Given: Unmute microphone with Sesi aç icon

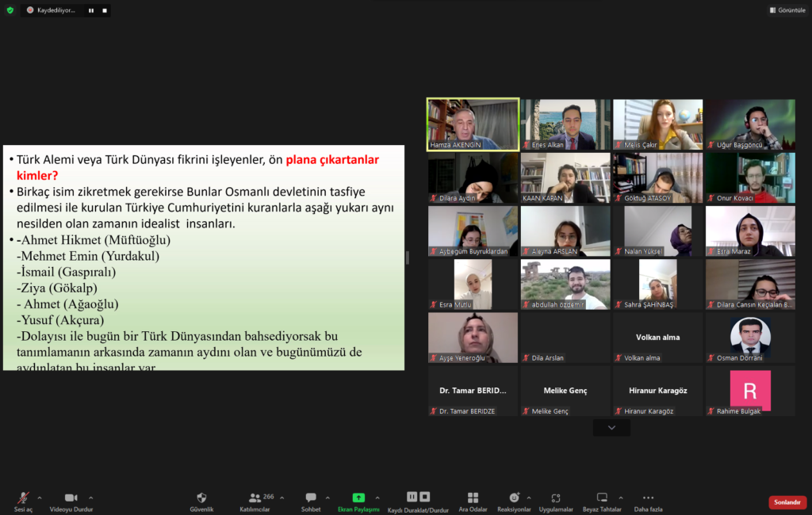Looking at the screenshot, I should (x=23, y=498).
